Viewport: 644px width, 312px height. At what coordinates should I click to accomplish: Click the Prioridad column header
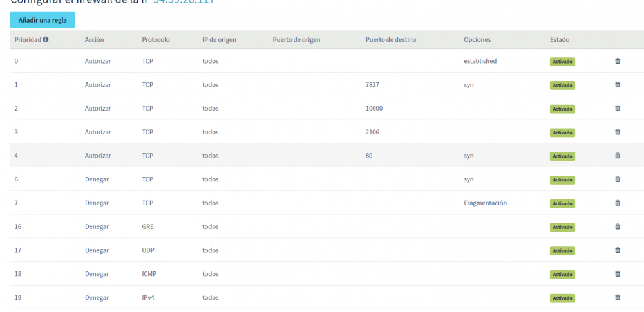[x=28, y=40]
